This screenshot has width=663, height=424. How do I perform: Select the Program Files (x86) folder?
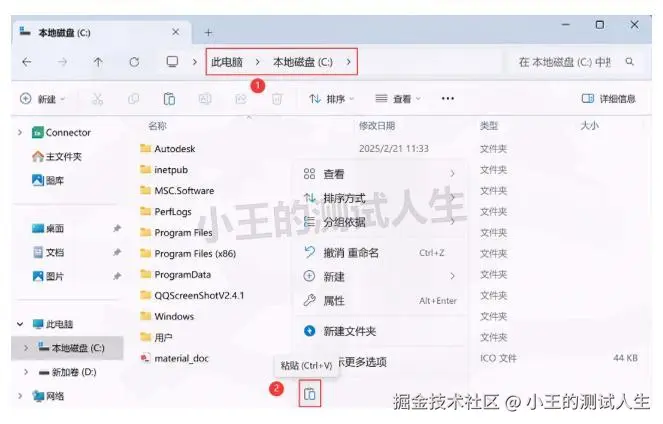pos(188,254)
